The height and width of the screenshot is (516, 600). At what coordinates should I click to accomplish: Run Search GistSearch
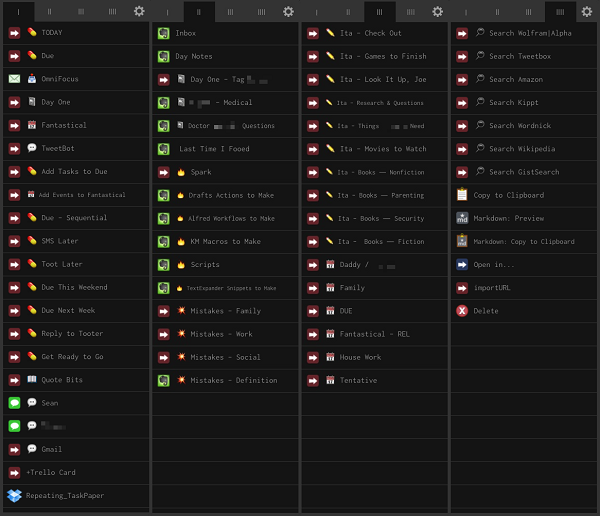click(524, 172)
